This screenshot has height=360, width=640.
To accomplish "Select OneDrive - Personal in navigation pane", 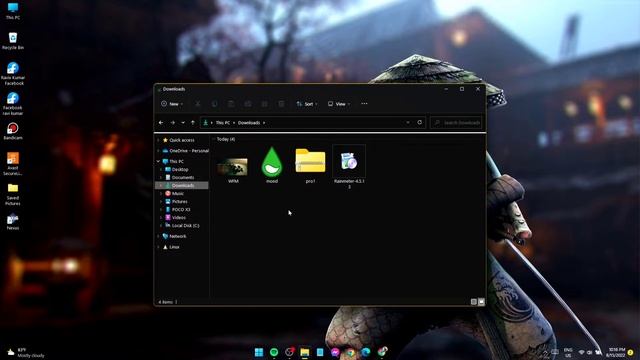I will (186, 151).
